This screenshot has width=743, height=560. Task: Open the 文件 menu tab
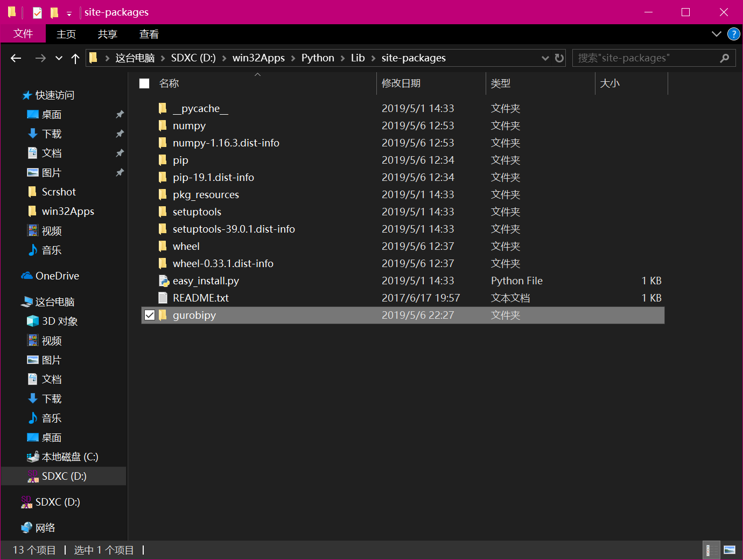(23, 34)
